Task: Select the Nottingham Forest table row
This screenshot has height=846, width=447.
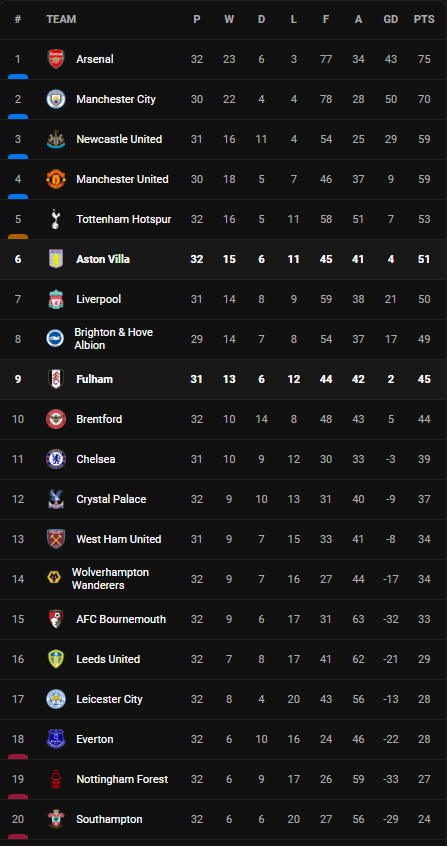Action: (224, 779)
